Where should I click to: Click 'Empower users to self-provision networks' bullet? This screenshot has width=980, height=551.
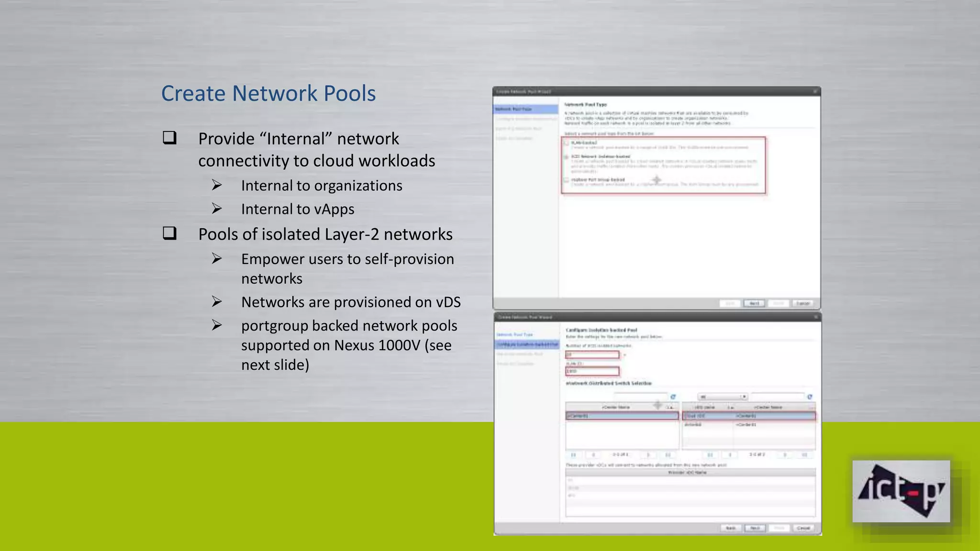click(x=347, y=269)
